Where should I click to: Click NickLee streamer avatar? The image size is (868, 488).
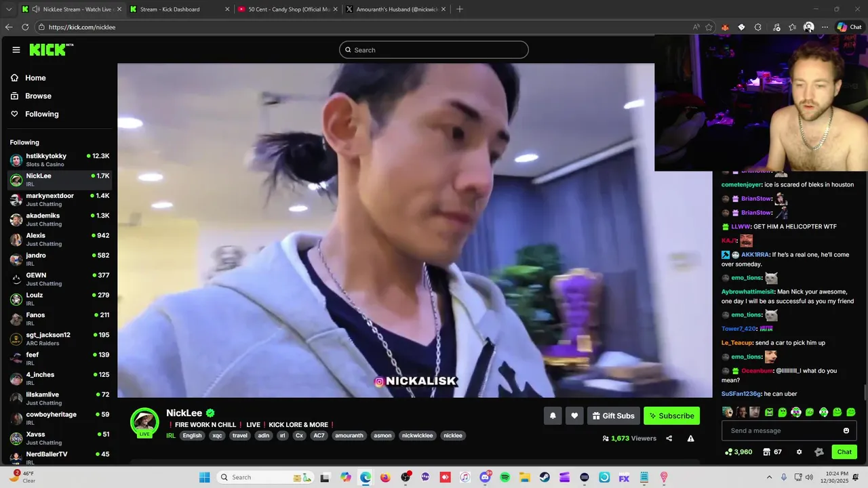(x=144, y=422)
